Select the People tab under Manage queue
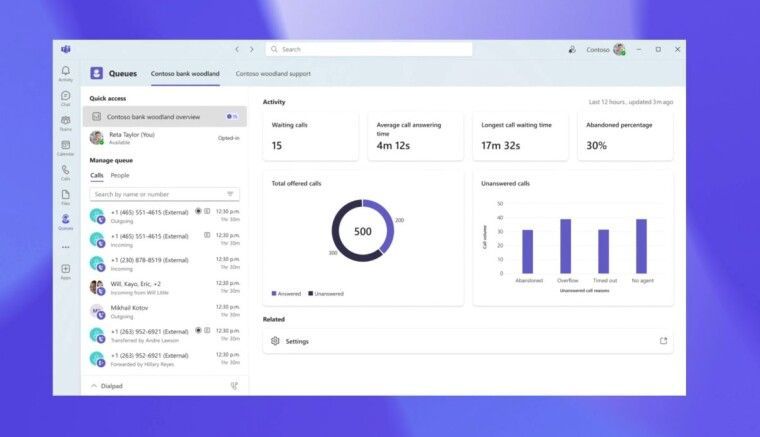Image resolution: width=760 pixels, height=437 pixels. coord(120,175)
